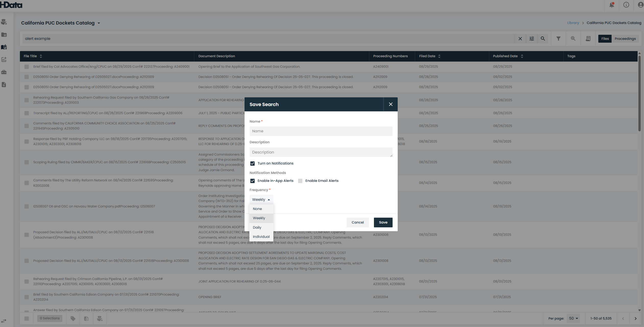The height and width of the screenshot is (327, 644).
Task: Choose None frequency option
Action: 261,209
